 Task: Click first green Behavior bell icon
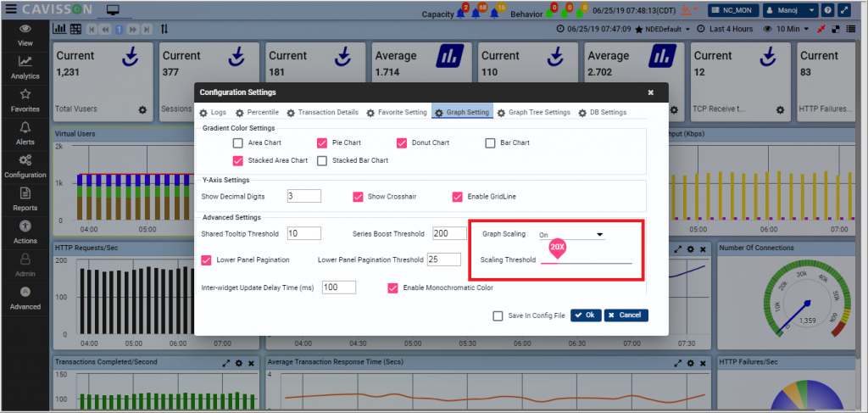coord(550,12)
